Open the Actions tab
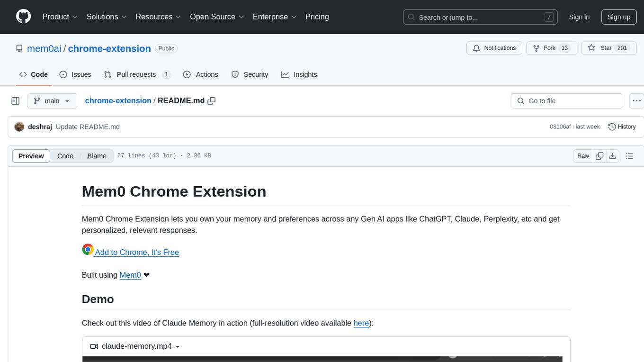The height and width of the screenshot is (362, 644). tap(200, 74)
